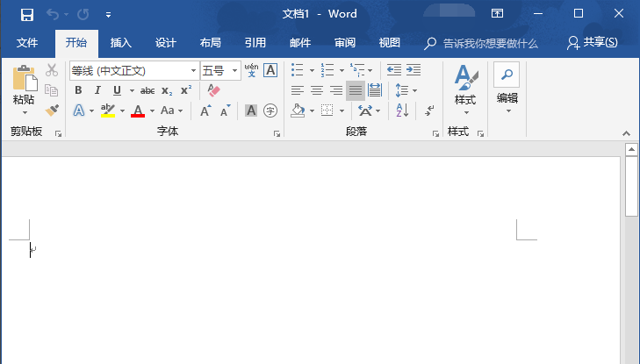Go to the 引用 tab

click(255, 43)
